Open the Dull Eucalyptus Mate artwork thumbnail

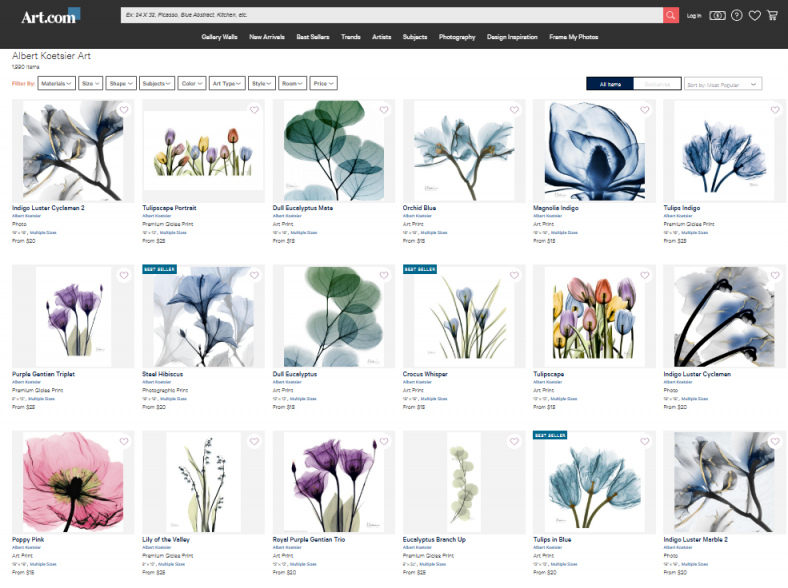[333, 151]
